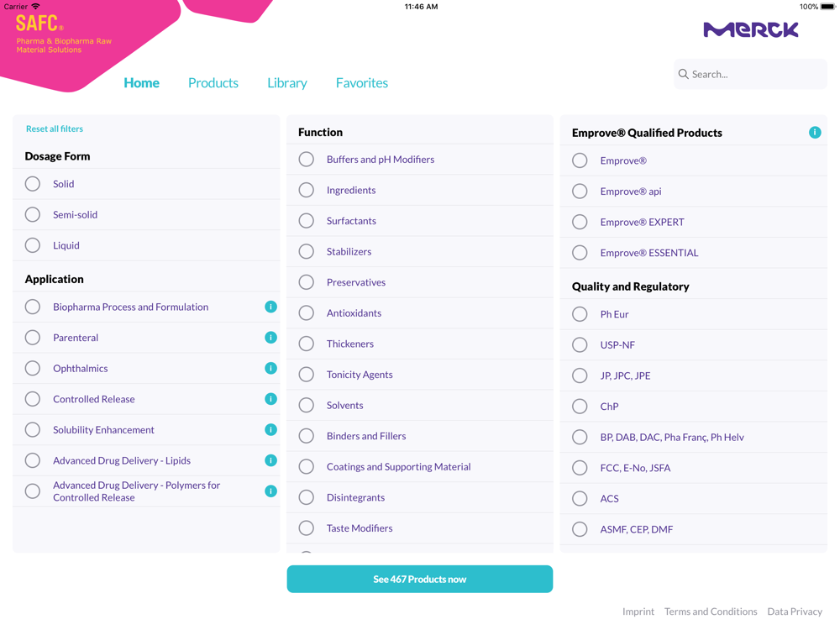Click the Merck logo
Image resolution: width=840 pixels, height=630 pixels.
pyautogui.click(x=750, y=30)
